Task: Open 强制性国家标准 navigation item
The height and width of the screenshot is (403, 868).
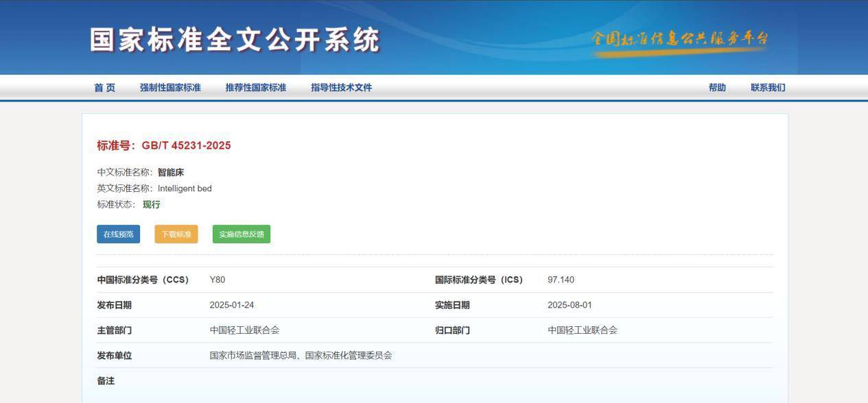Action: click(170, 88)
